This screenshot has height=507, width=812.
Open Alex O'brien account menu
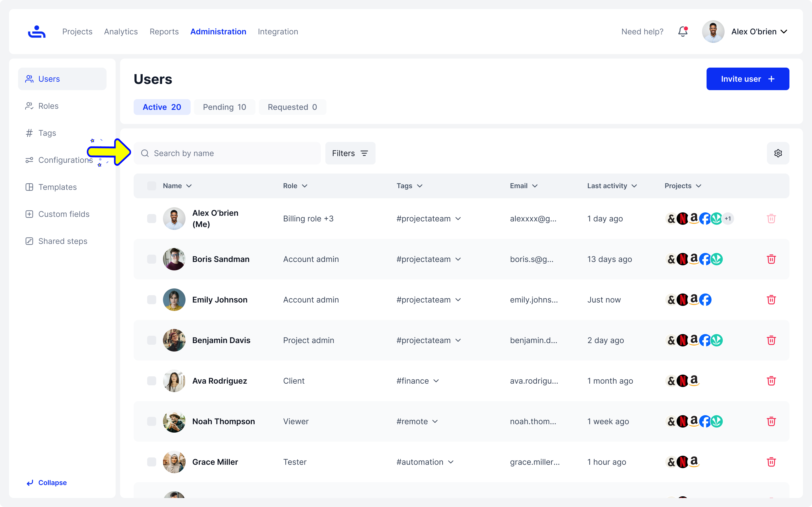point(759,32)
